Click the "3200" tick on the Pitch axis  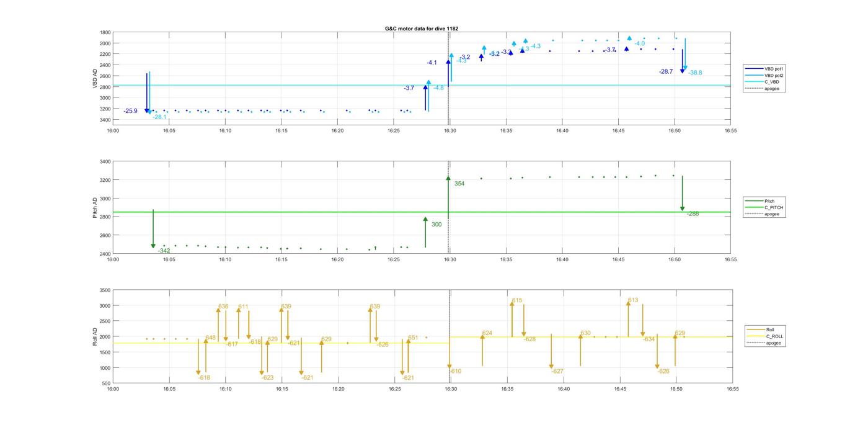coord(105,180)
